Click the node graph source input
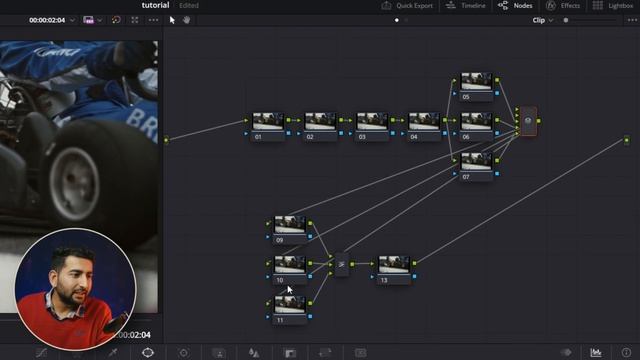Viewport: 640px width, 360px height. (x=166, y=140)
